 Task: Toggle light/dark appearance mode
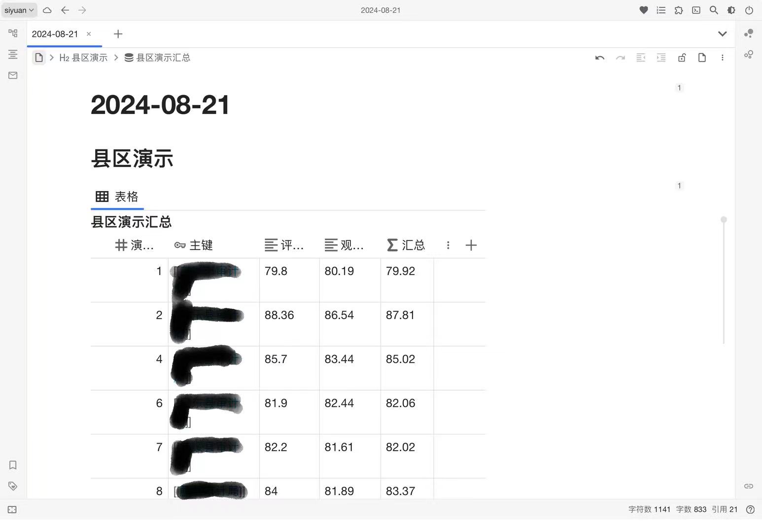pyautogui.click(x=731, y=10)
